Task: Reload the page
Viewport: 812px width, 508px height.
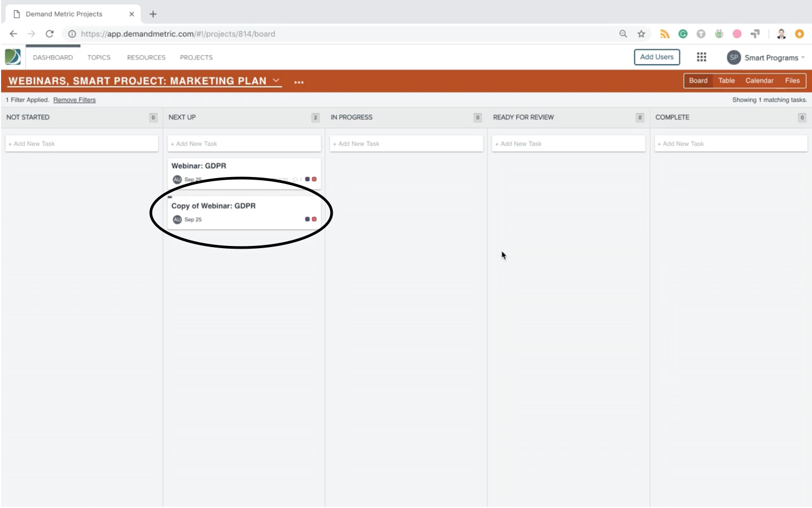Action: point(50,34)
